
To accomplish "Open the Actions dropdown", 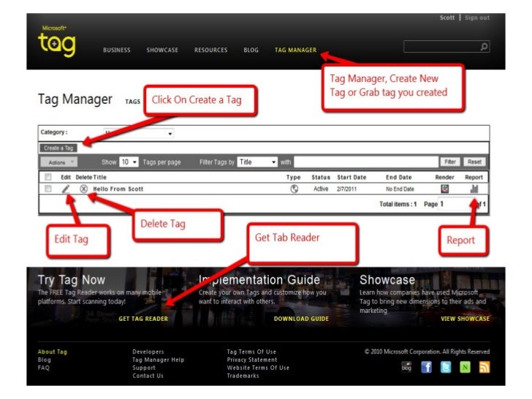I will [58, 162].
